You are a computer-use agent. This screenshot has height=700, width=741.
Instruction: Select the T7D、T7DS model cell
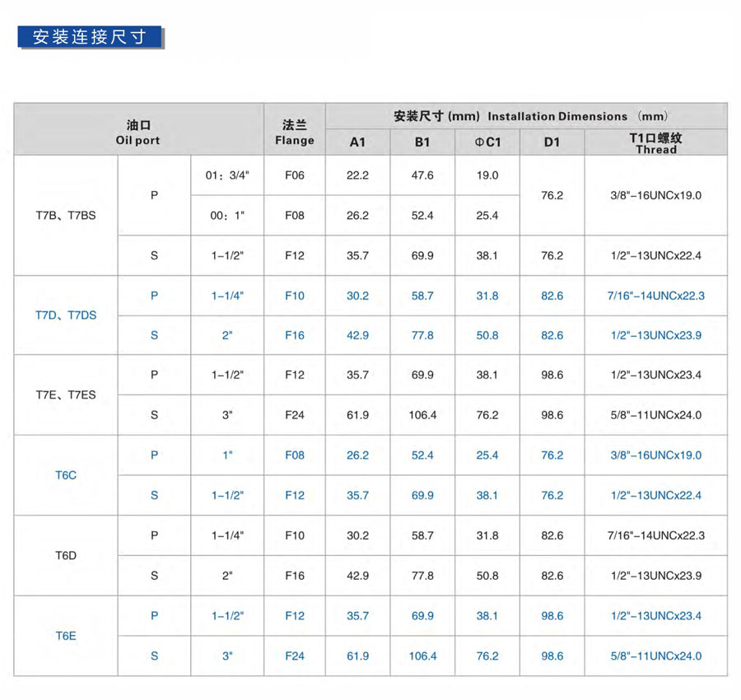pos(66,315)
